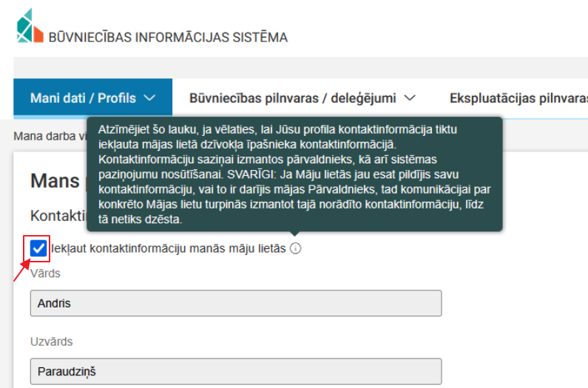Click the Uzvārds field containing Paraudziņš
Image resolution: width=588 pixels, height=388 pixels.
coord(236,372)
